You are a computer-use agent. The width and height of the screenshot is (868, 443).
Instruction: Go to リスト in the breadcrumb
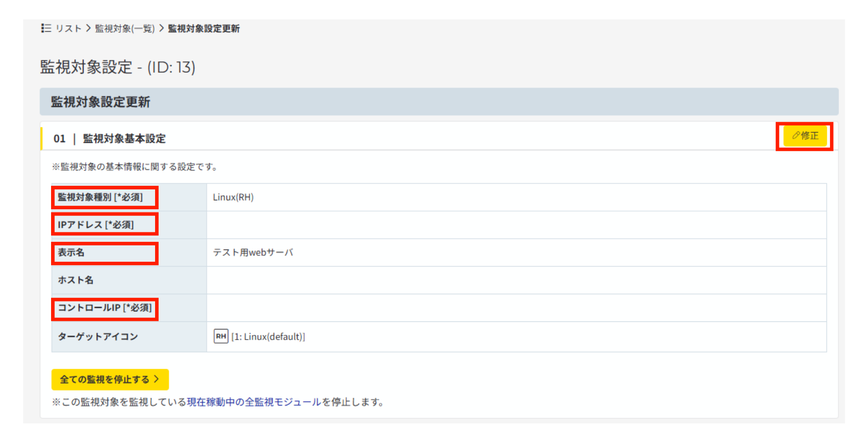[x=68, y=28]
